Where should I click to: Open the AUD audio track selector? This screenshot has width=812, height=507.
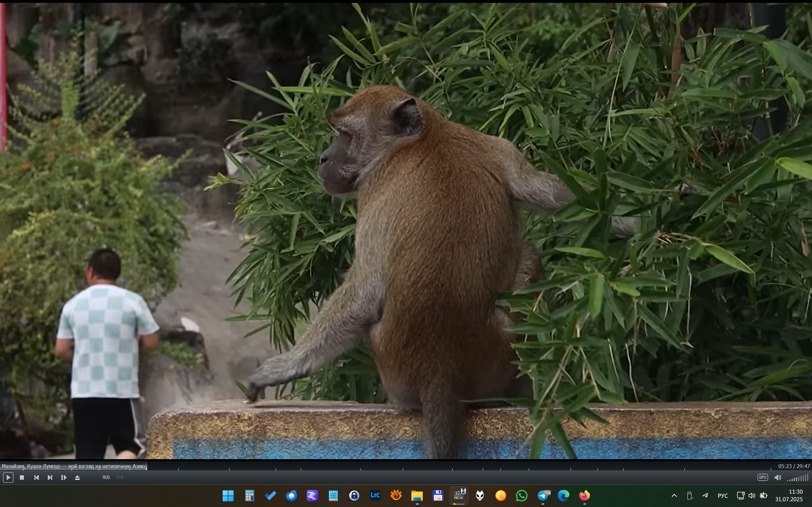tap(106, 478)
